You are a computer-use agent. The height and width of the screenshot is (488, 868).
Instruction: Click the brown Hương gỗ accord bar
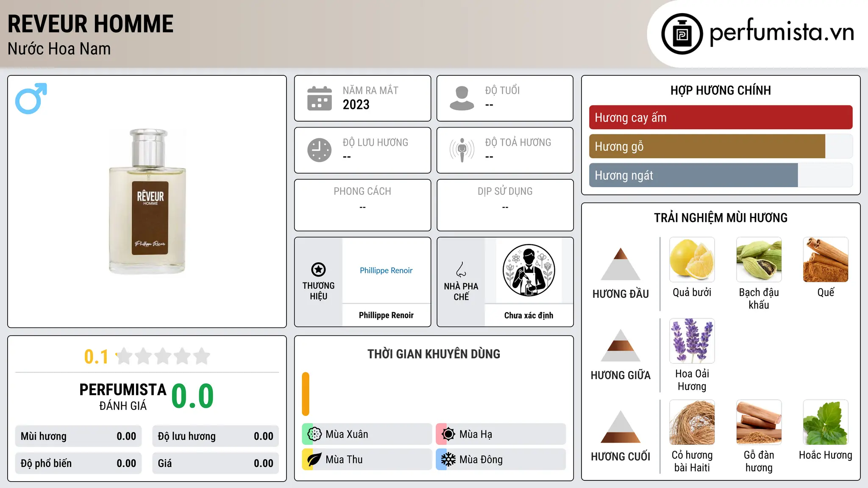pyautogui.click(x=707, y=146)
